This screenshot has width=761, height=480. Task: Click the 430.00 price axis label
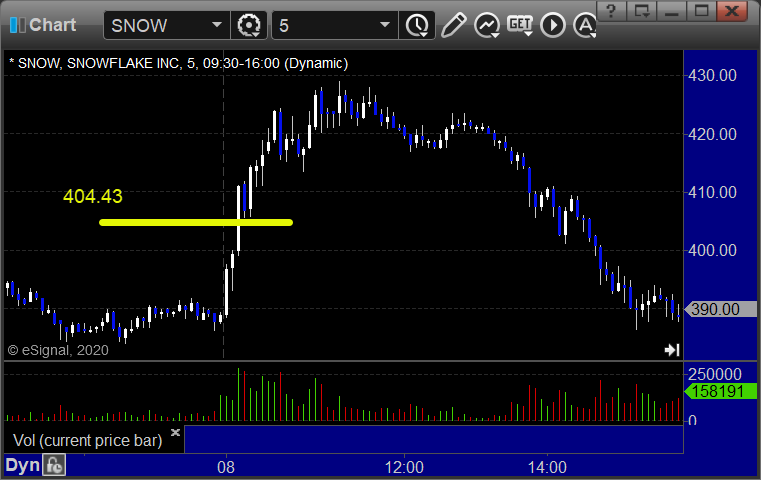712,75
